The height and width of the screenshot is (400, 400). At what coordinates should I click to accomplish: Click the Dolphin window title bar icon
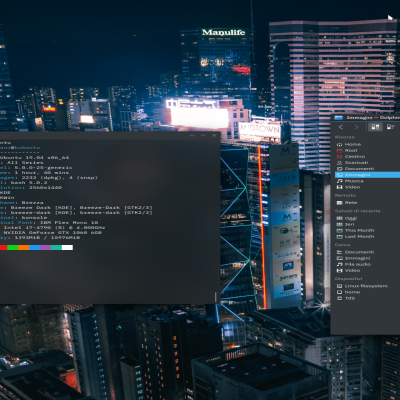(339, 117)
